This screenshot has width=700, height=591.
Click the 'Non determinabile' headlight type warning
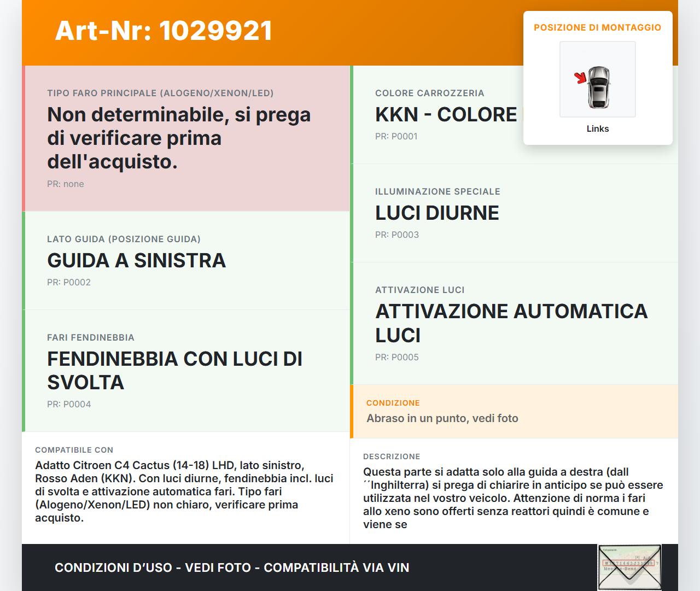(179, 138)
